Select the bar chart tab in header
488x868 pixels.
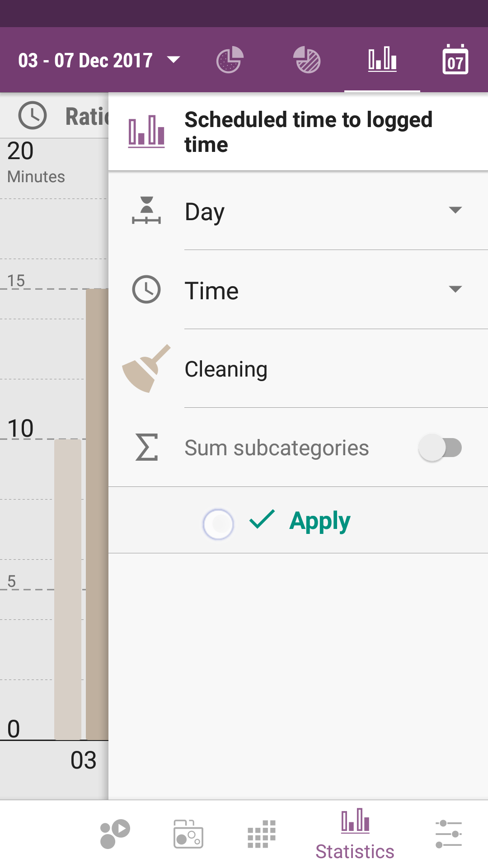382,60
